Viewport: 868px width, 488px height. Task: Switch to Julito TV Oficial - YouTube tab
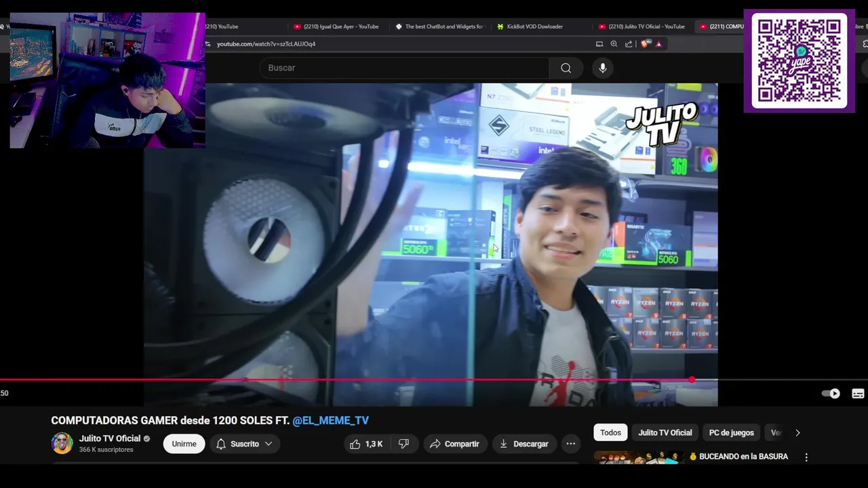point(642,26)
